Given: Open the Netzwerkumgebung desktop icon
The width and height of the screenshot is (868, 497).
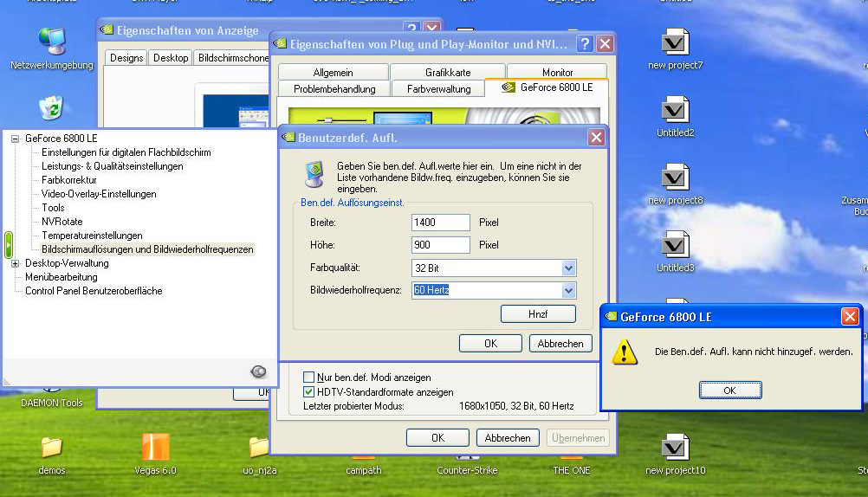Looking at the screenshot, I should click(52, 42).
